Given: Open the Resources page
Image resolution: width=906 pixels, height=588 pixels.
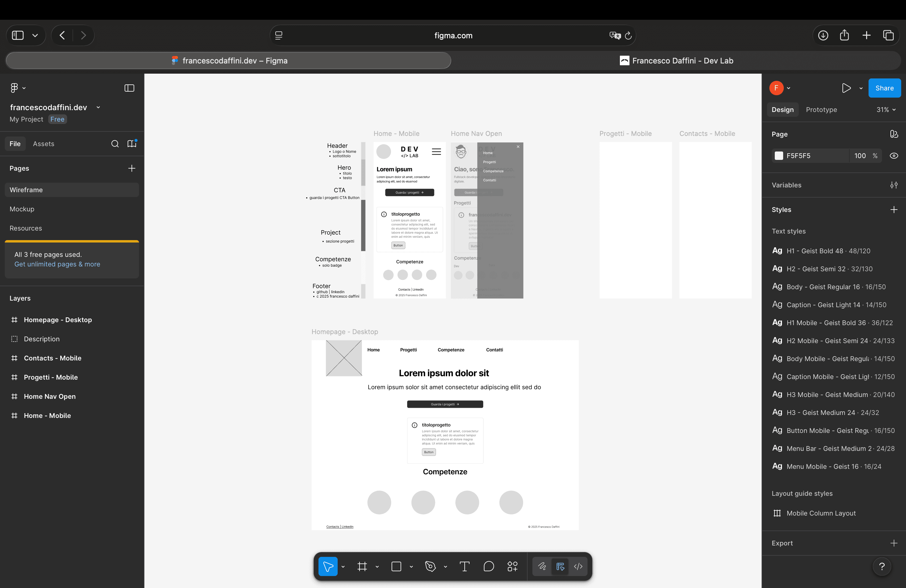Looking at the screenshot, I should [72, 228].
